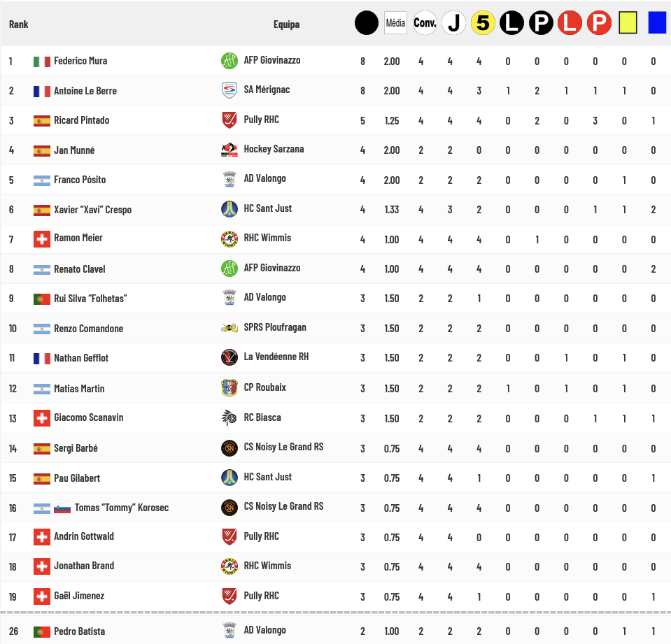Click the La Vendéenne RH logo
Viewport: 671px width, 644px height.
(229, 357)
